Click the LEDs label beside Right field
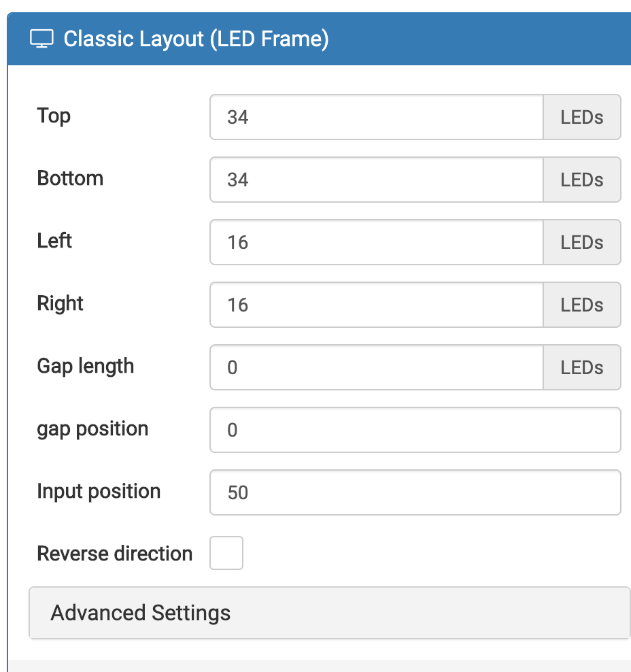 [x=582, y=305]
